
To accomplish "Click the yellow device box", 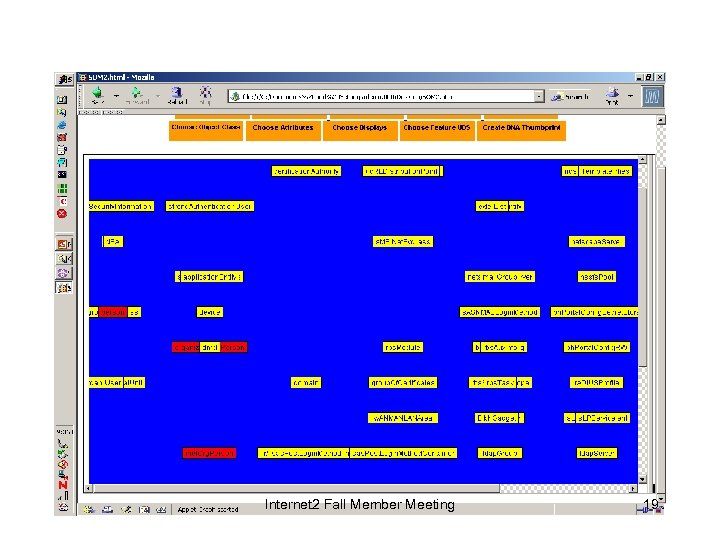I will [210, 312].
